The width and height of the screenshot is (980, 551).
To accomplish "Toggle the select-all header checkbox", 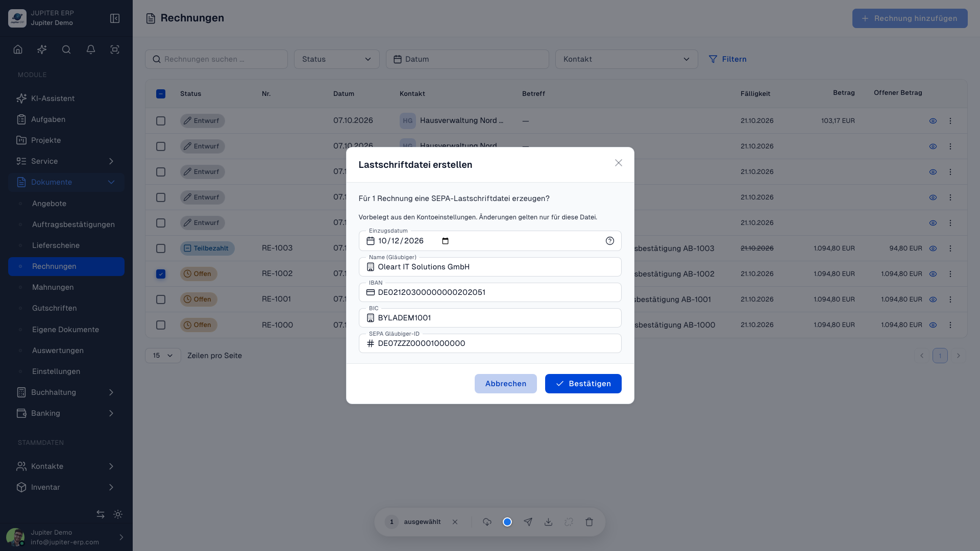I will click(x=161, y=94).
